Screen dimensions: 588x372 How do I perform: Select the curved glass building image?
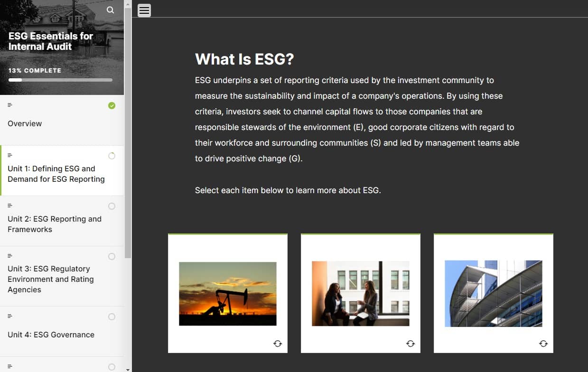point(494,294)
